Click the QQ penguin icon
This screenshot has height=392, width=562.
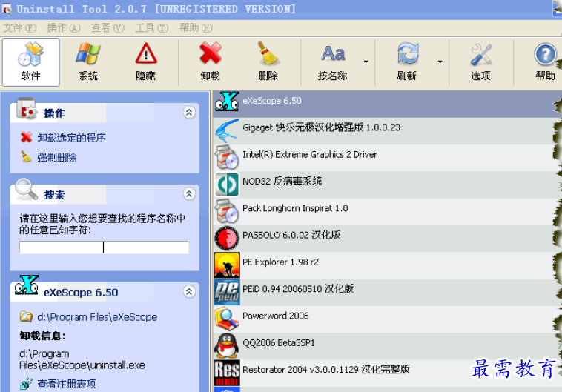[227, 346]
